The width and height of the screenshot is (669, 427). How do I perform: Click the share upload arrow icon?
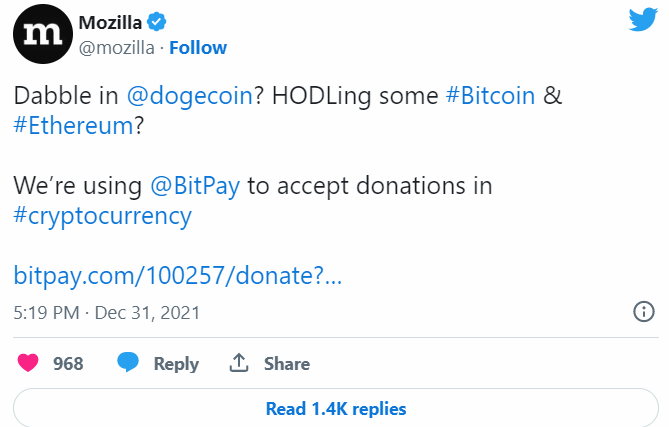[239, 363]
